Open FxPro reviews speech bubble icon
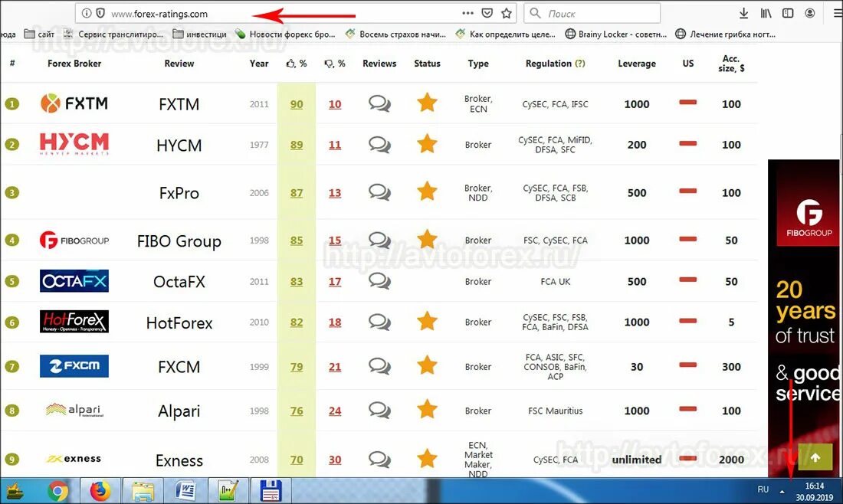843x504 pixels. [379, 191]
